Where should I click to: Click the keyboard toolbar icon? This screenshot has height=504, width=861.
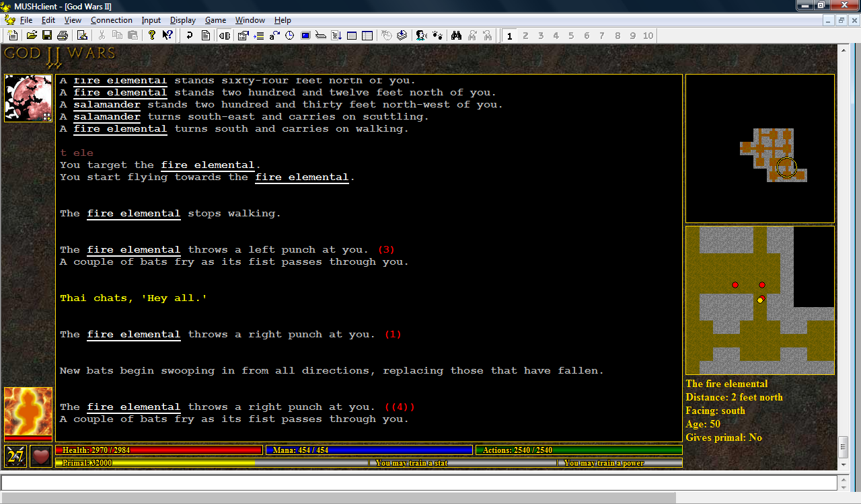321,36
